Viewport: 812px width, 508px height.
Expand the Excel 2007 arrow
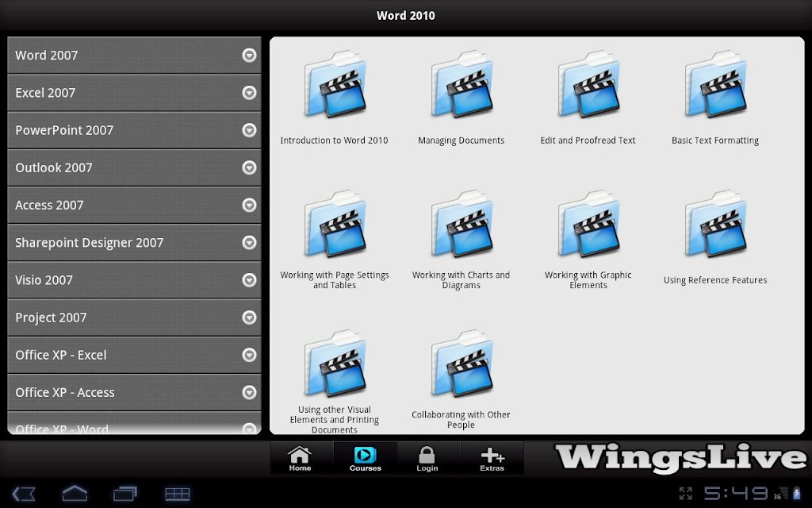pyautogui.click(x=250, y=92)
